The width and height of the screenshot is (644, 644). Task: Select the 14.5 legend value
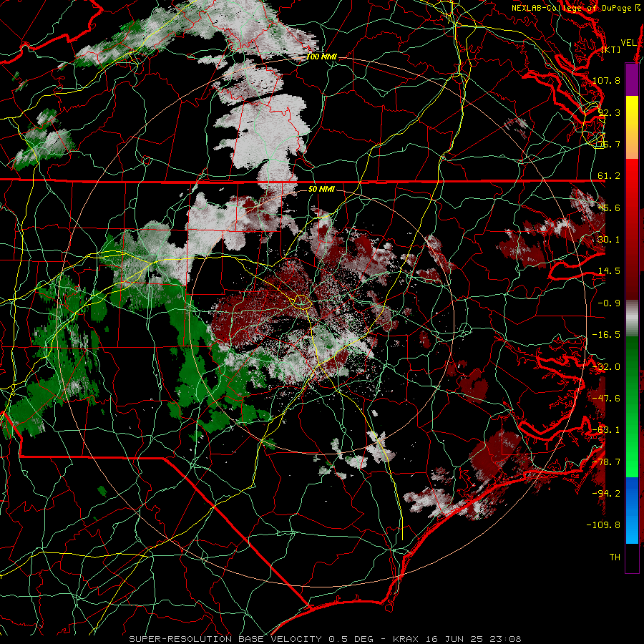(x=609, y=271)
